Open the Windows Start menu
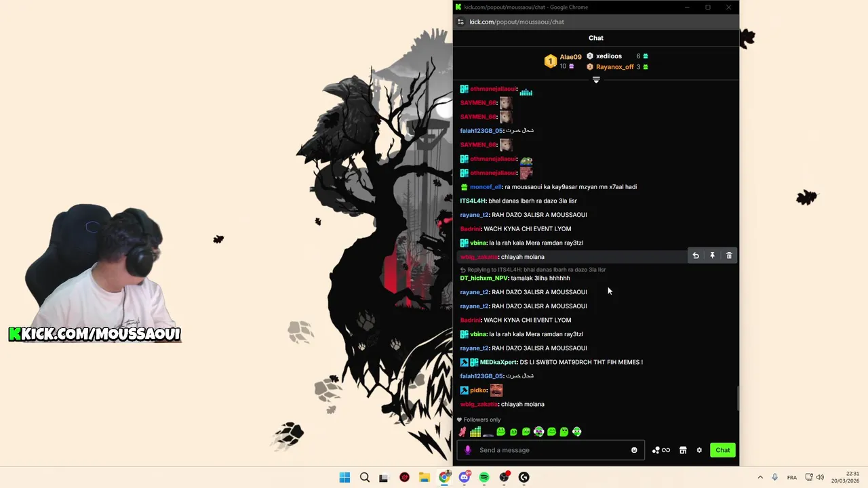The image size is (868, 488). [x=344, y=477]
